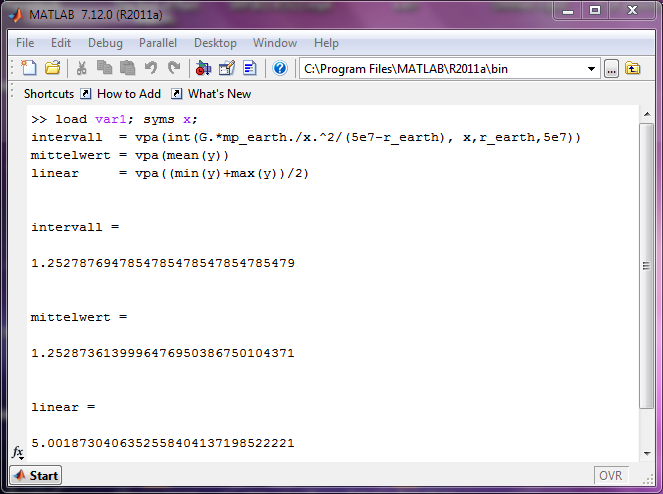
Task: Click the Shortcuts label
Action: pyautogui.click(x=49, y=93)
